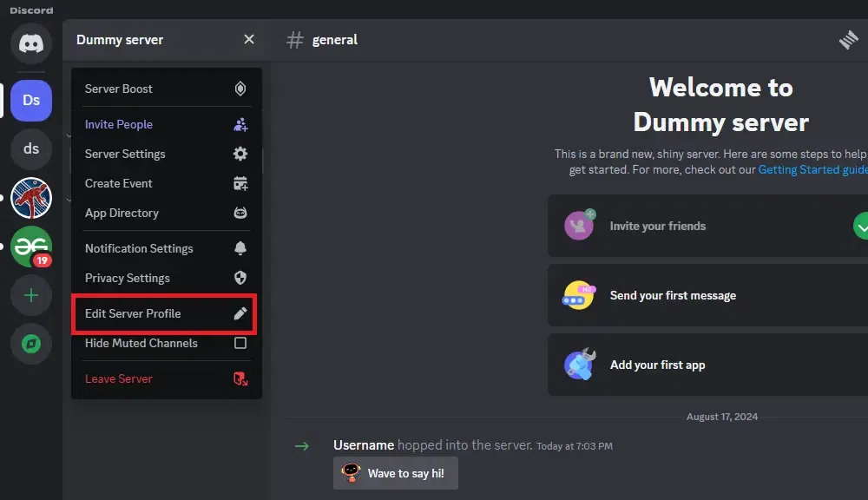
Task: Click the Edit Server Profile pencil icon
Action: click(240, 313)
